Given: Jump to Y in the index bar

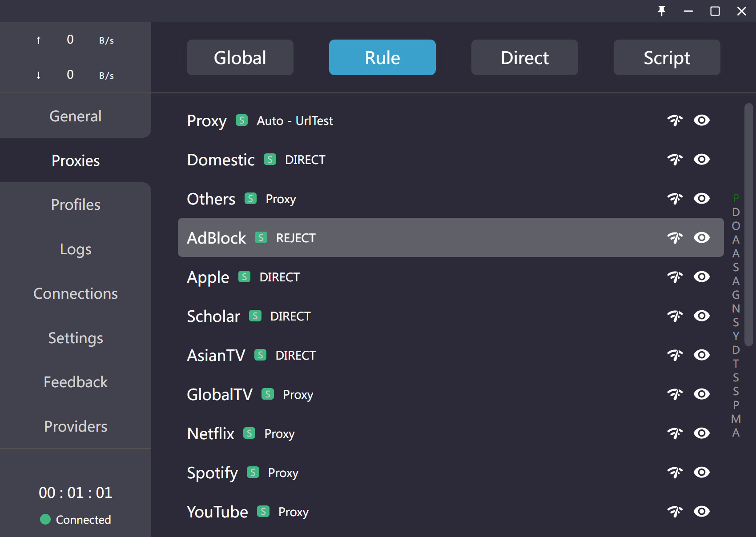Looking at the screenshot, I should (736, 336).
